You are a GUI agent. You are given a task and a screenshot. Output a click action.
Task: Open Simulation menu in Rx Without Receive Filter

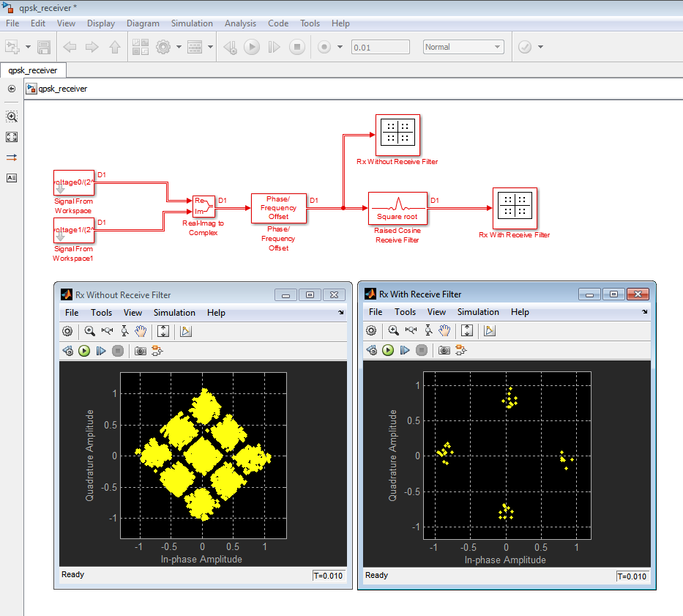point(174,313)
